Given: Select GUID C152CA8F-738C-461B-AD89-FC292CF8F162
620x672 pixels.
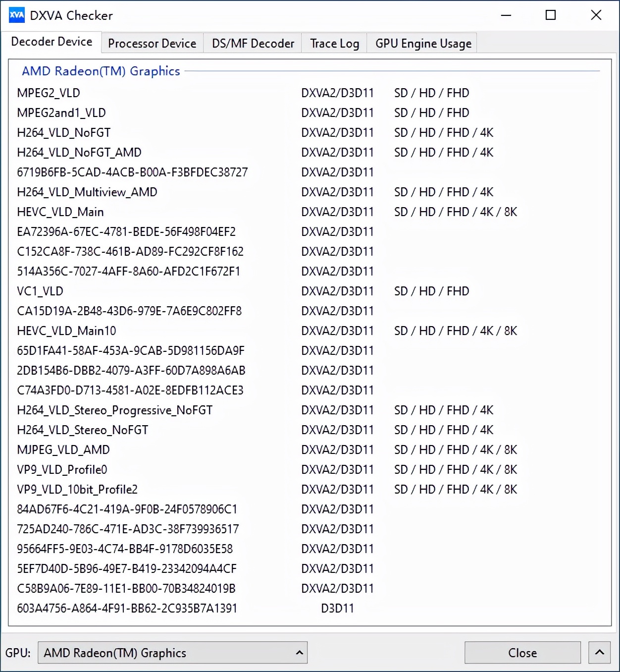Looking at the screenshot, I should point(130,251).
